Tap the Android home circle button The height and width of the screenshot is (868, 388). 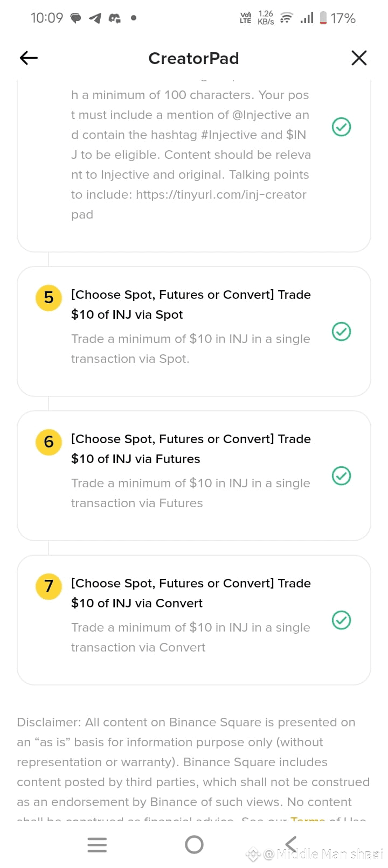click(x=194, y=844)
